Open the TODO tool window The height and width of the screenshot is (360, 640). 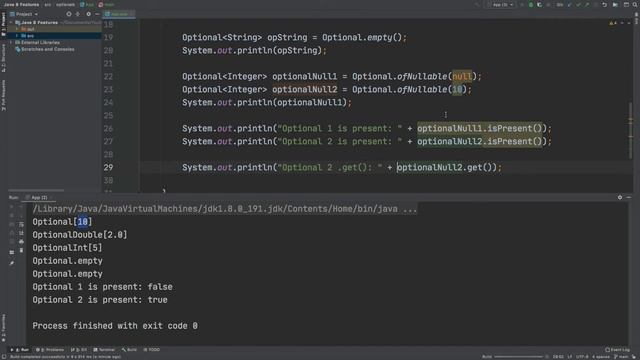pos(151,350)
